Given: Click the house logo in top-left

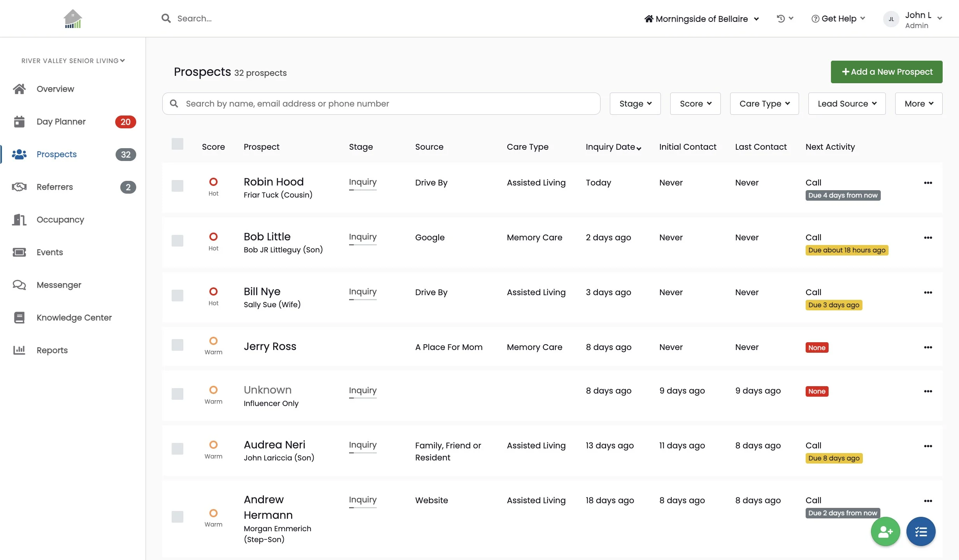Looking at the screenshot, I should 73,19.
